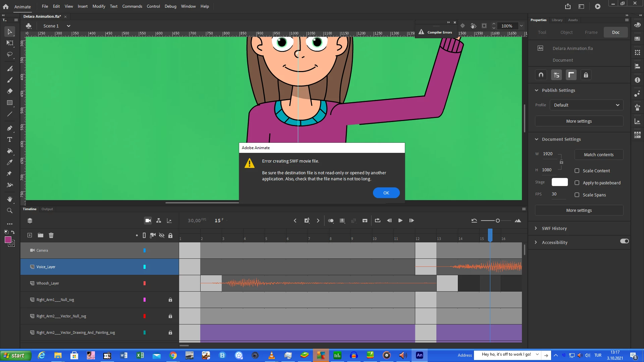Image resolution: width=644 pixels, height=362 pixels.
Task: Select the Paint Bucket tool
Action: click(10, 151)
